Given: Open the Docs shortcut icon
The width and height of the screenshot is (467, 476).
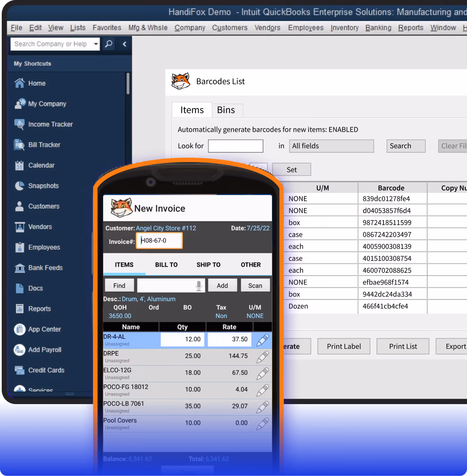Looking at the screenshot, I should click(19, 288).
